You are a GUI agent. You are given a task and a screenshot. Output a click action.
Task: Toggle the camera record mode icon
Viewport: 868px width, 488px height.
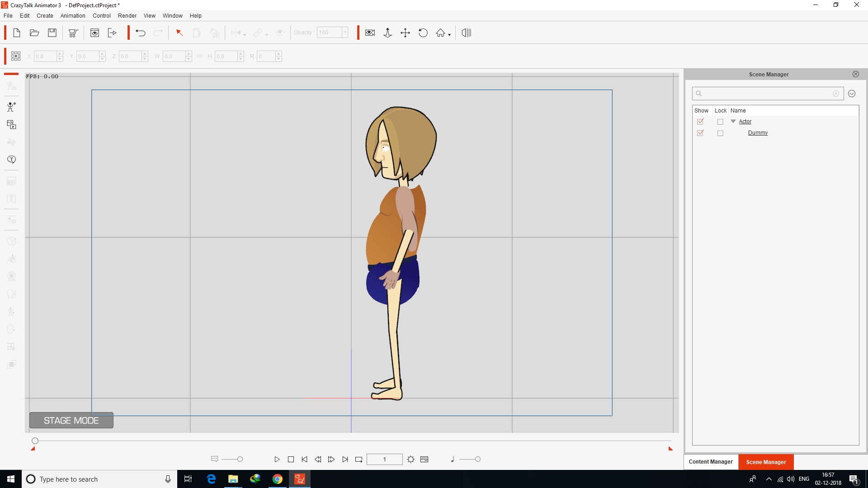[370, 33]
